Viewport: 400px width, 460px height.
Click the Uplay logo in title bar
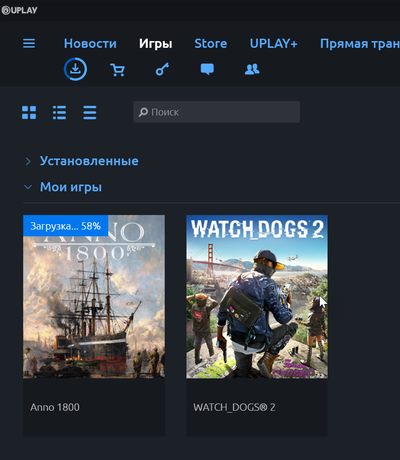click(x=19, y=10)
